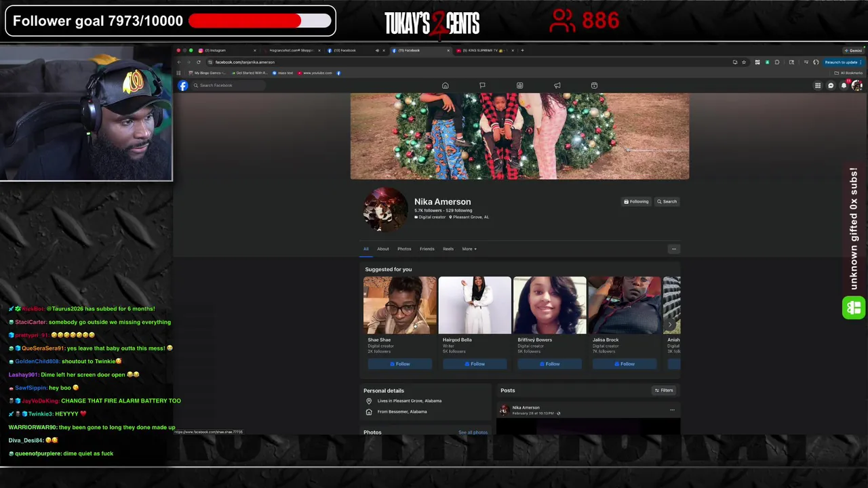Screen dimensions: 868x488
Task: Bookmark this page with star icon
Action: [744, 62]
